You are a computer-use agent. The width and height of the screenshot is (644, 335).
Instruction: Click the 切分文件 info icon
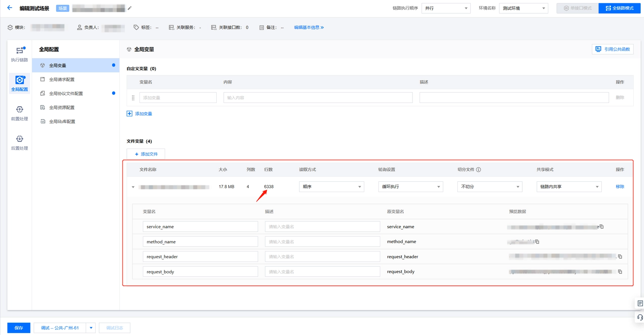coord(479,170)
